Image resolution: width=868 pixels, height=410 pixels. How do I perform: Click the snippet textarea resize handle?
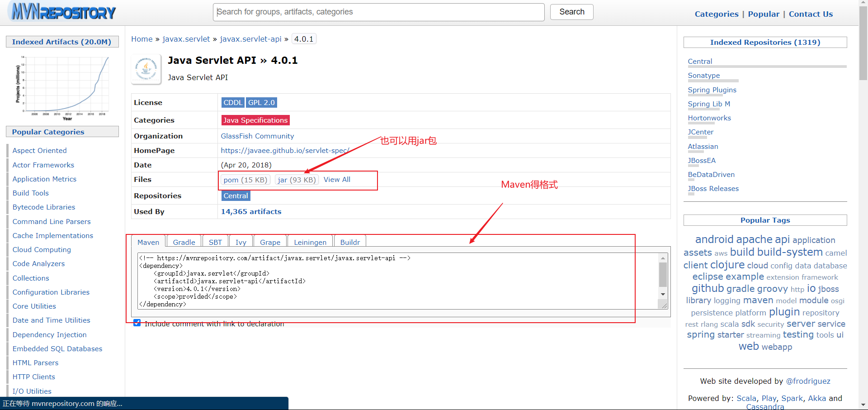point(664,305)
